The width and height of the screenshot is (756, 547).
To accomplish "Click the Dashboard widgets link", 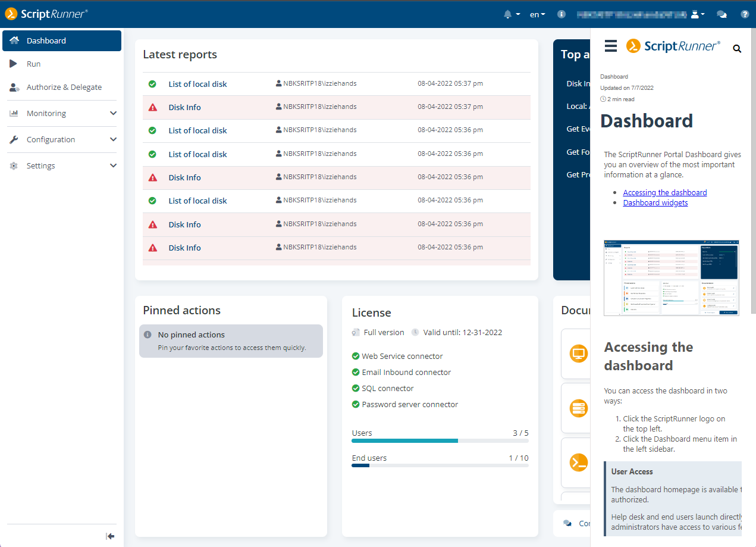I will click(x=655, y=202).
